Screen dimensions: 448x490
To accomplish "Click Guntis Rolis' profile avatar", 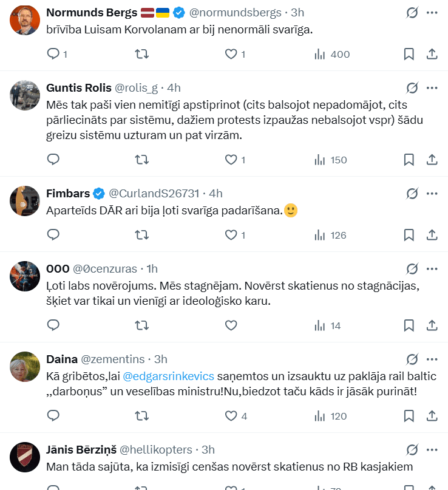I will [x=25, y=96].
